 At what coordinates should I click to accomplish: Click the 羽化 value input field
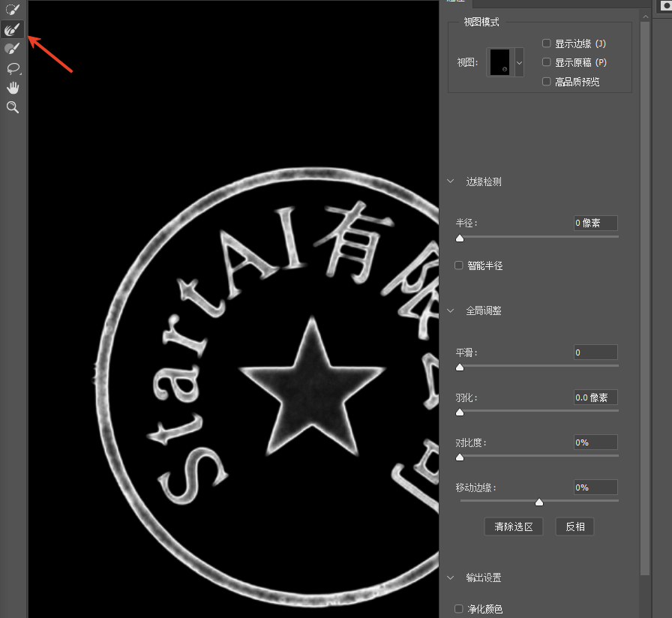[595, 397]
